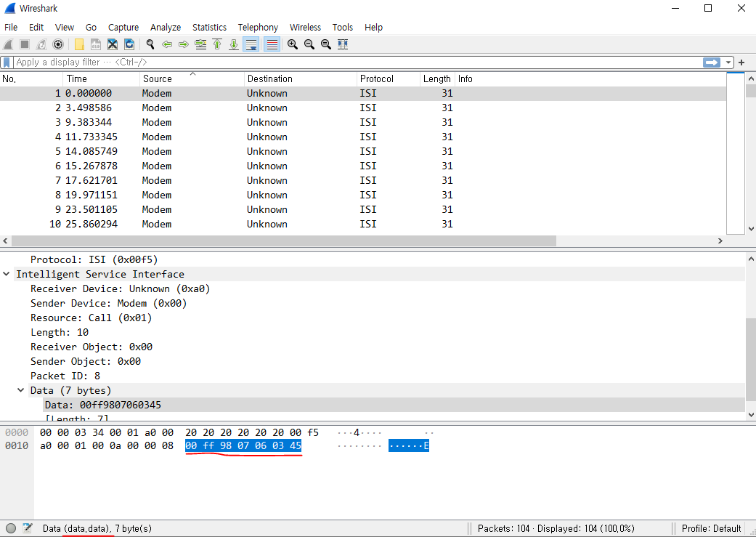
Task: Jump to the last packet icon
Action: pyautogui.click(x=234, y=44)
